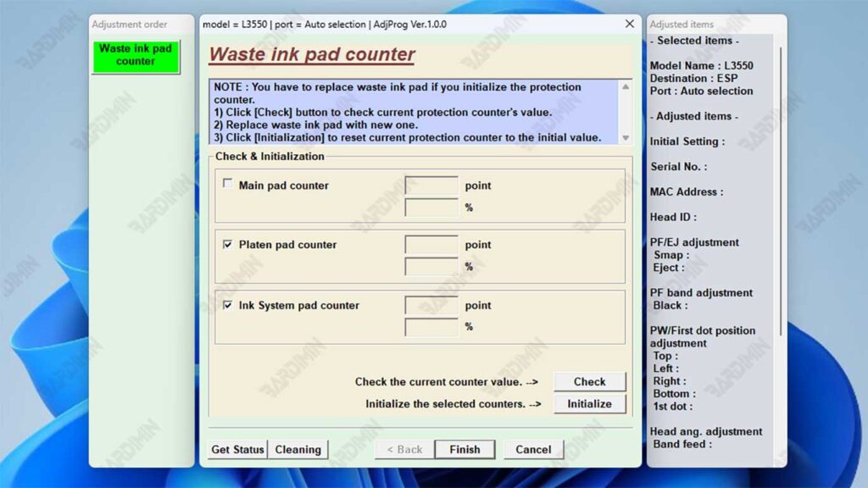The height and width of the screenshot is (488, 868).
Task: Click 'Port : Auto selection' text
Action: (701, 91)
